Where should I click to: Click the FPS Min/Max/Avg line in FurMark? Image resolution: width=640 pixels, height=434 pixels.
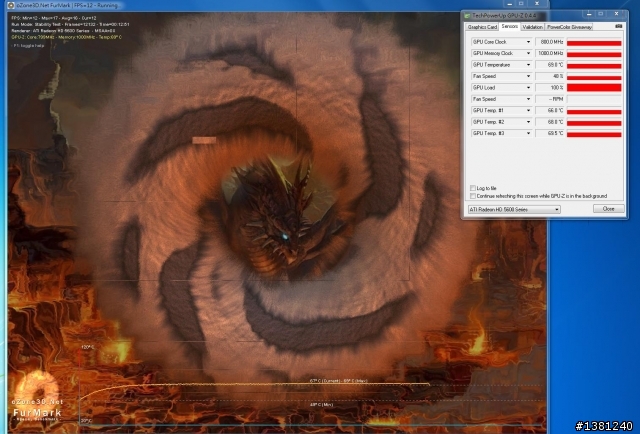click(x=54, y=18)
